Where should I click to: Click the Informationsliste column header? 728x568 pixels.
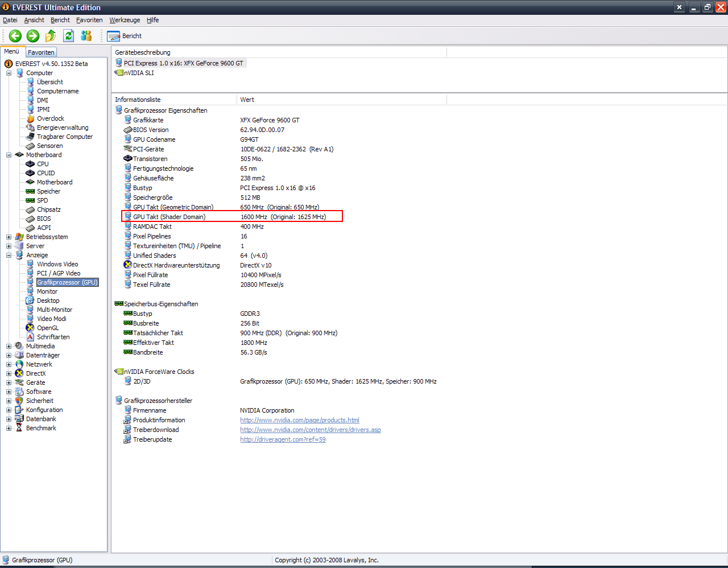[174, 100]
